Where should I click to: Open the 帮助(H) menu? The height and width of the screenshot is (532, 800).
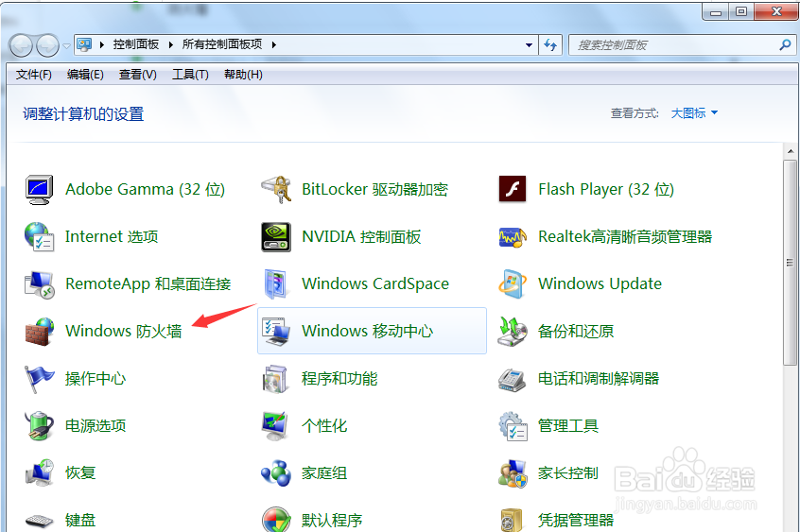(x=243, y=75)
